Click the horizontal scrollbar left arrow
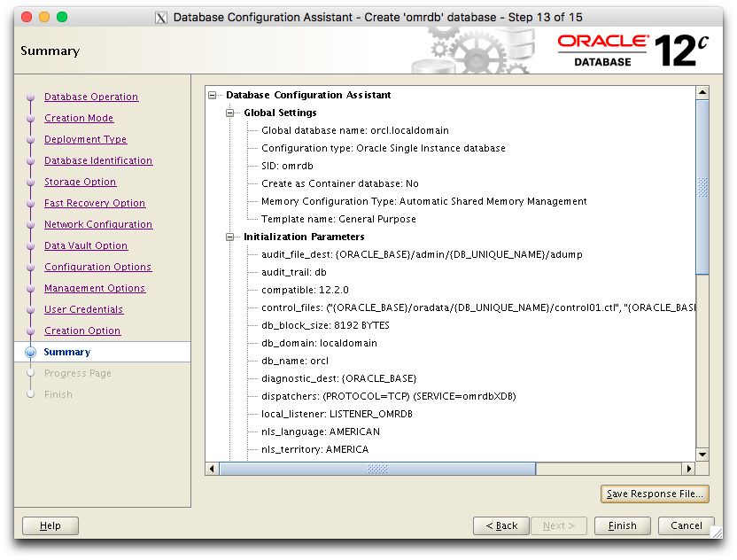Viewport: 737px width, 560px height. pyautogui.click(x=212, y=469)
